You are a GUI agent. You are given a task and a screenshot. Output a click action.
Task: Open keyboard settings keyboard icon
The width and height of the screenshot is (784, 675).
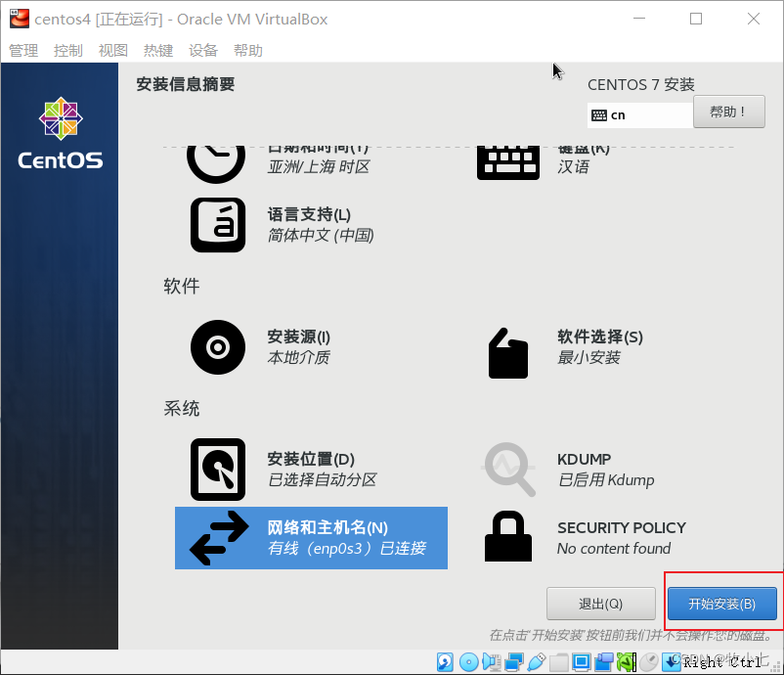click(508, 162)
